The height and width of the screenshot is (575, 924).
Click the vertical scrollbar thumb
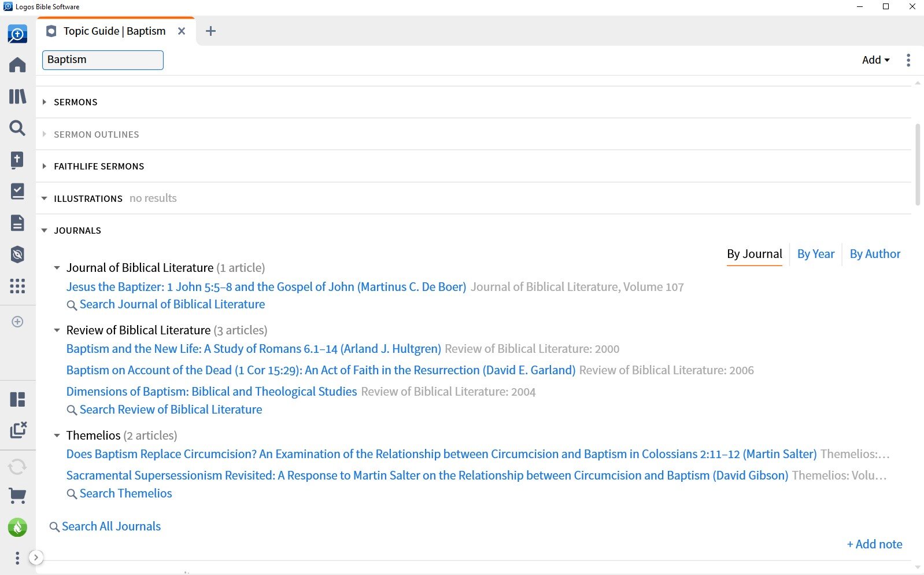click(x=918, y=165)
